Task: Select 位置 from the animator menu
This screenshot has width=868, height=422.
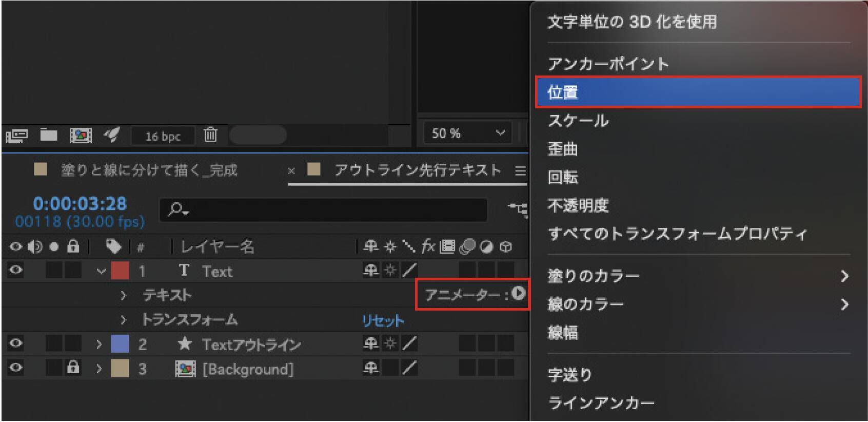Action: [x=698, y=92]
